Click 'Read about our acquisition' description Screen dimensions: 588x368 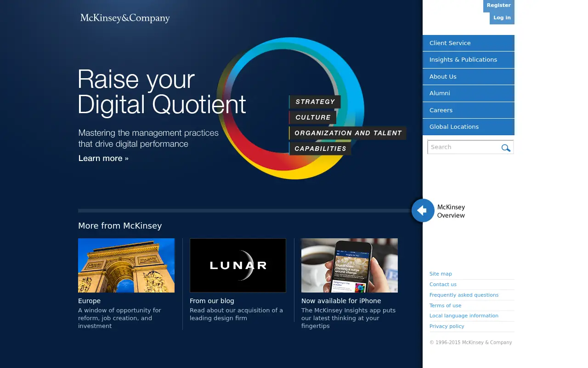[x=236, y=314]
